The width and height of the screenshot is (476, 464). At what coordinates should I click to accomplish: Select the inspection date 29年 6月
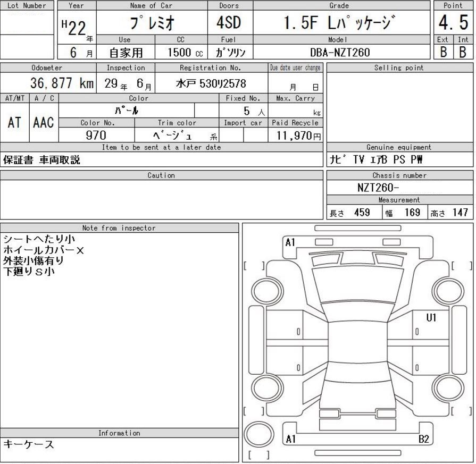(128, 83)
